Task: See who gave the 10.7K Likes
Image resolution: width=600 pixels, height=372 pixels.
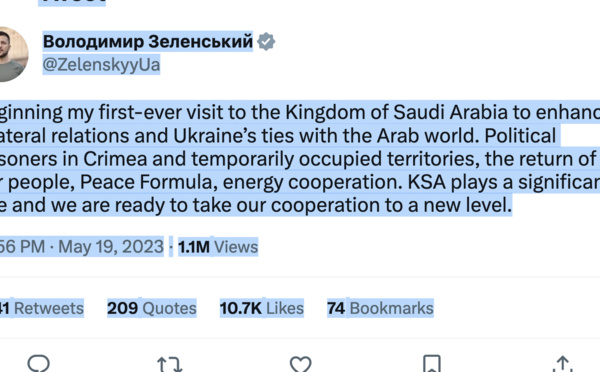Action: coord(262,308)
